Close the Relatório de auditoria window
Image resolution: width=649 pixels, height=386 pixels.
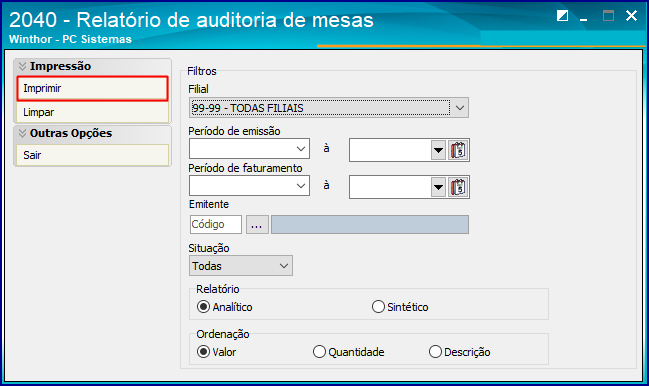coord(631,16)
